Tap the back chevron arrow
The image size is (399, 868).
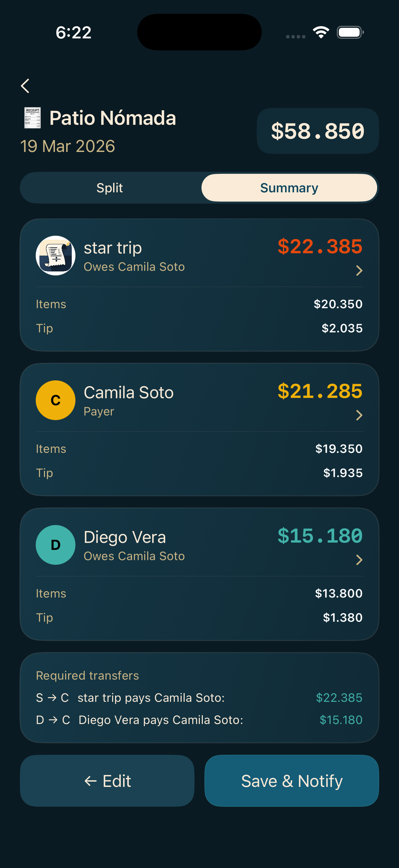click(25, 86)
